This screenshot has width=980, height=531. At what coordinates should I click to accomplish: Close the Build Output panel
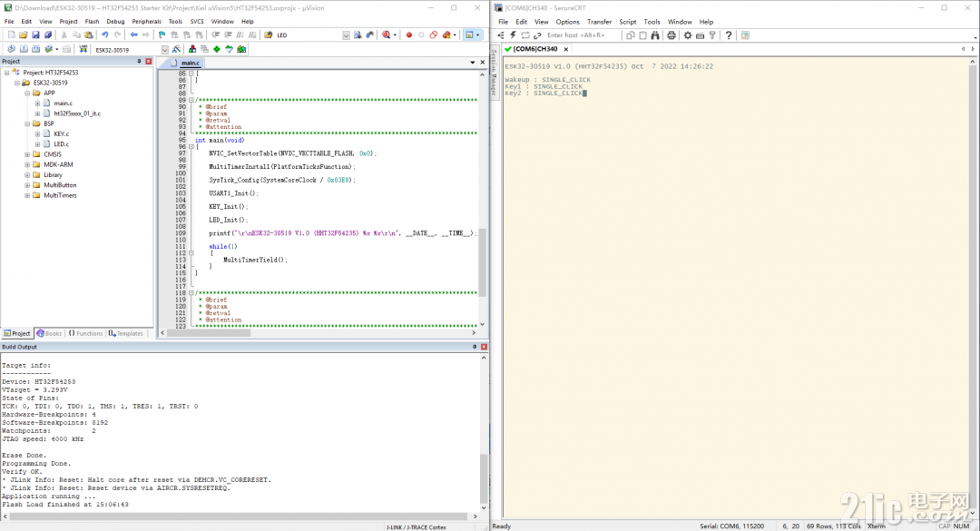484,347
